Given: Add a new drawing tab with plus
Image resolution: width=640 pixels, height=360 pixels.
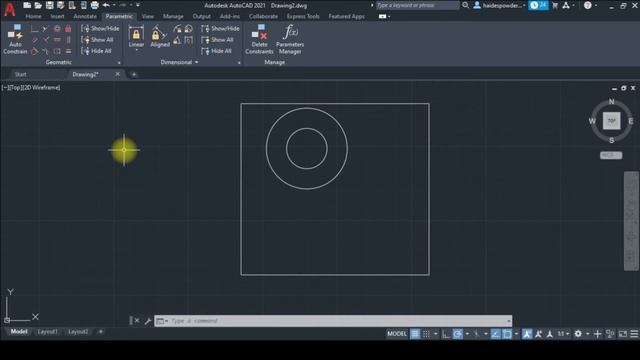Looking at the screenshot, I should [x=134, y=74].
